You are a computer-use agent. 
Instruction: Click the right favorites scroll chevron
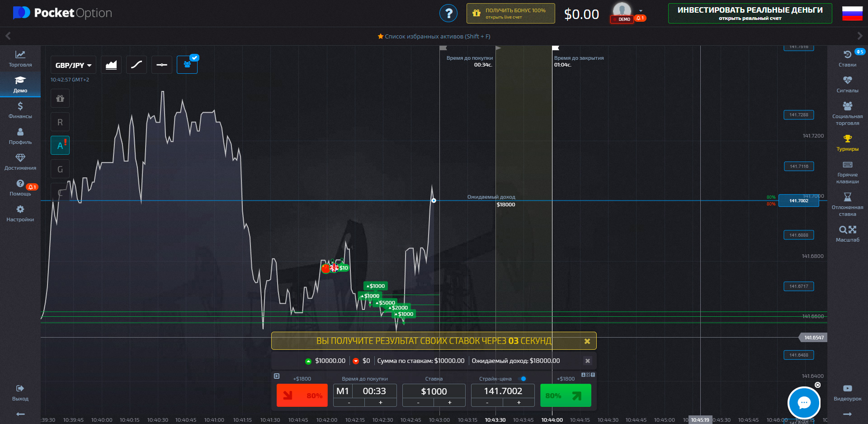point(860,36)
